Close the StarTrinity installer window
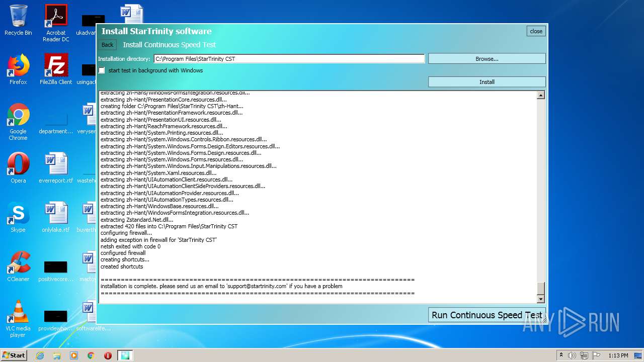This screenshot has width=644, height=362. tap(536, 31)
